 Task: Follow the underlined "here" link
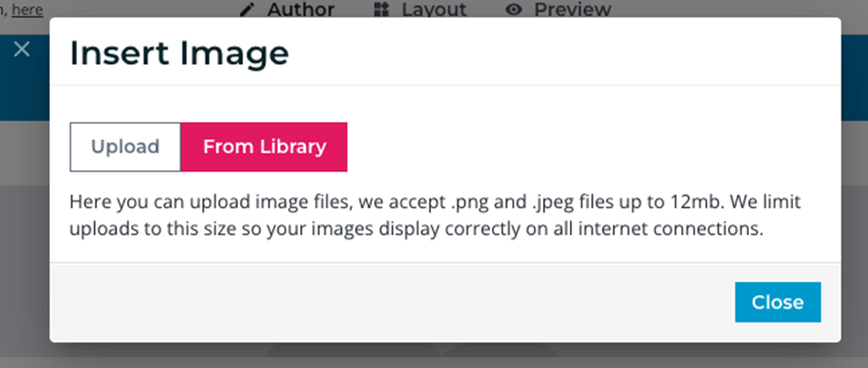click(27, 9)
